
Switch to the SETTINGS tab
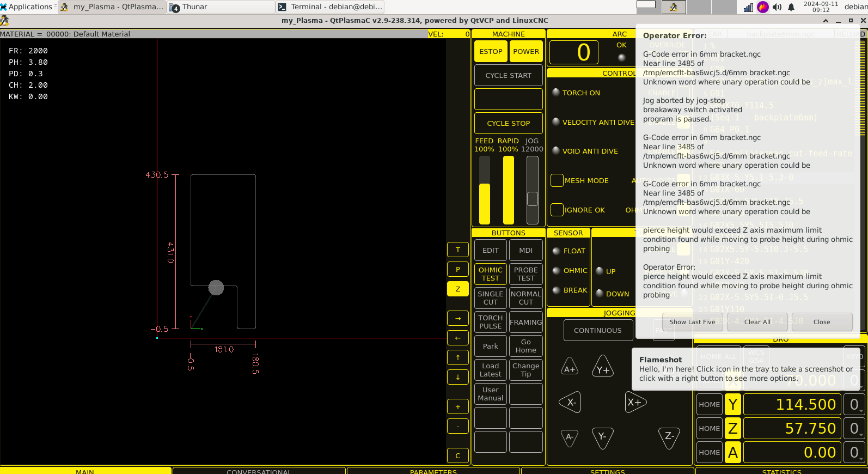tap(608, 471)
